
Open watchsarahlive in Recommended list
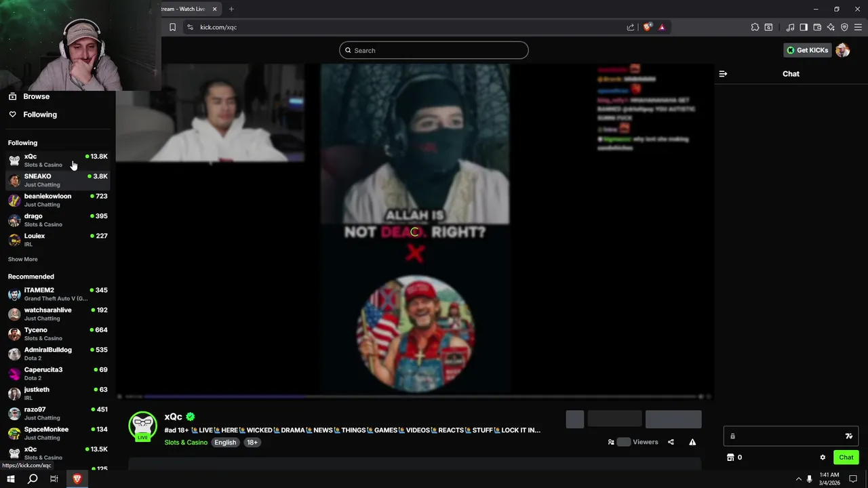[58, 314]
